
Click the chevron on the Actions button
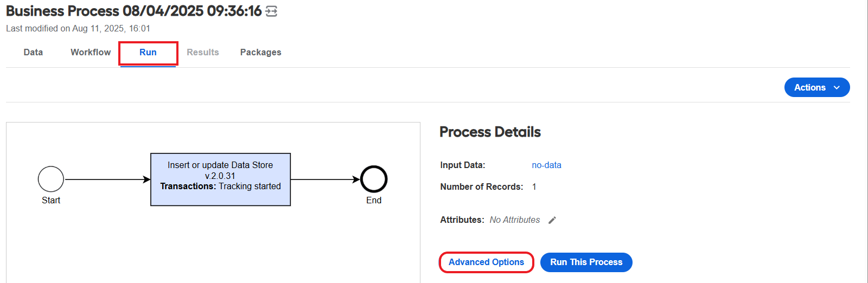coord(837,87)
